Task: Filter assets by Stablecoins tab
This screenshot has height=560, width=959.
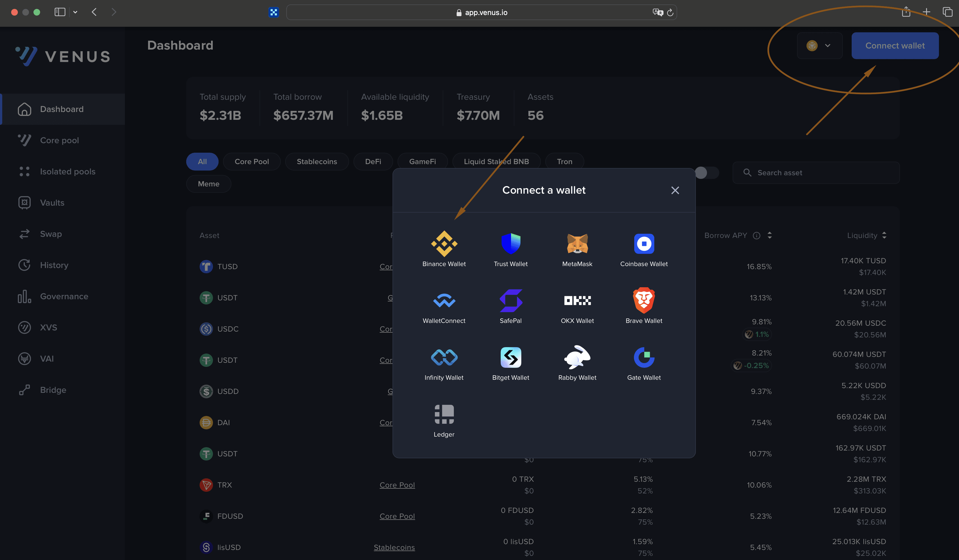Action: coord(317,162)
